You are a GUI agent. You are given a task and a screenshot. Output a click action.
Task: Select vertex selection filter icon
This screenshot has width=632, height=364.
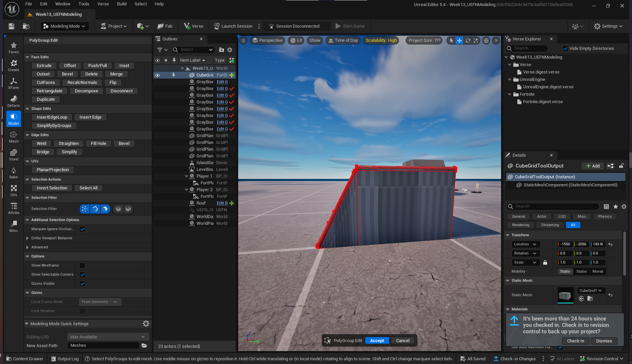(85, 209)
